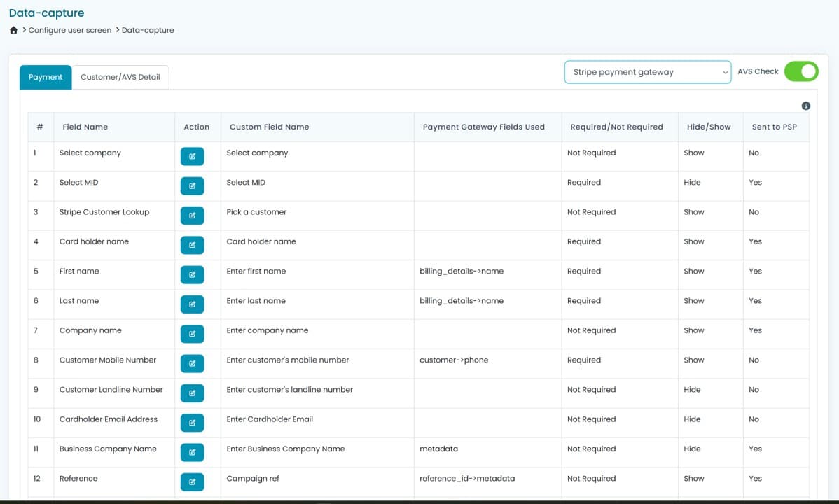Open edit settings for Last name field
839x504 pixels.
[x=192, y=304]
